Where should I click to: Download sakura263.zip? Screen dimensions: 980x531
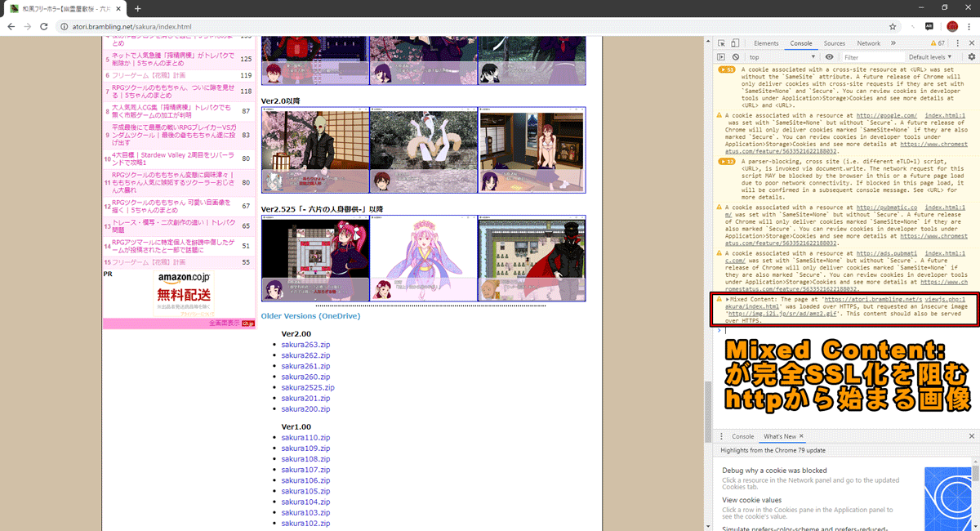[x=305, y=345]
